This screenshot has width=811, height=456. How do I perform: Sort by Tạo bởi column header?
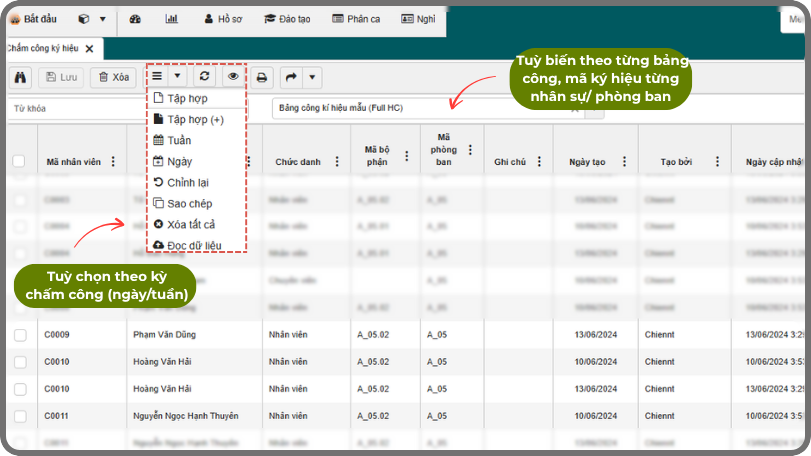(x=676, y=162)
